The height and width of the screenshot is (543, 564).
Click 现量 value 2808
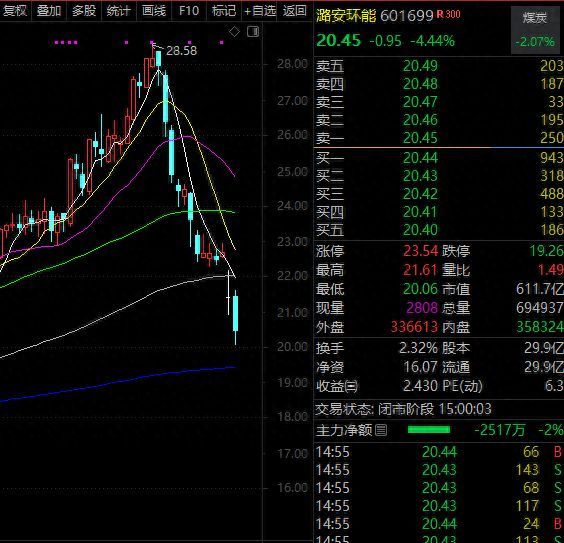point(422,308)
